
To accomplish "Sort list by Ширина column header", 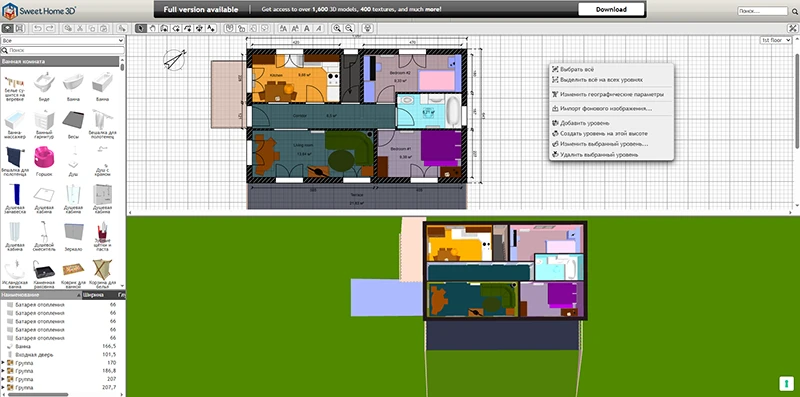I will pyautogui.click(x=99, y=295).
